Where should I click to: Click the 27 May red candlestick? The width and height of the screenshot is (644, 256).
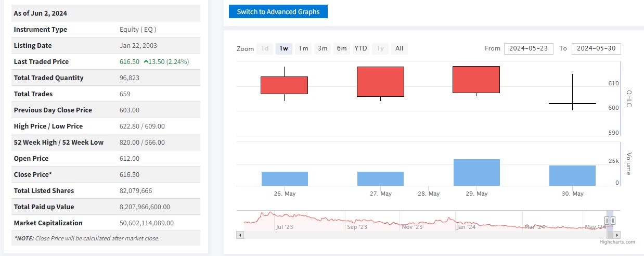pyautogui.click(x=380, y=82)
